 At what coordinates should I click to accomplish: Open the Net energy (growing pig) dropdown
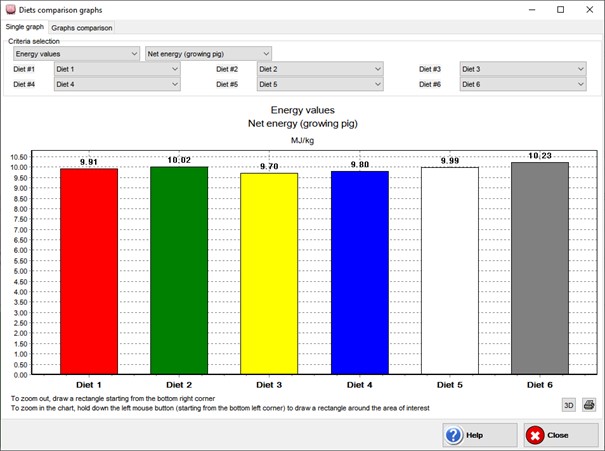click(208, 54)
